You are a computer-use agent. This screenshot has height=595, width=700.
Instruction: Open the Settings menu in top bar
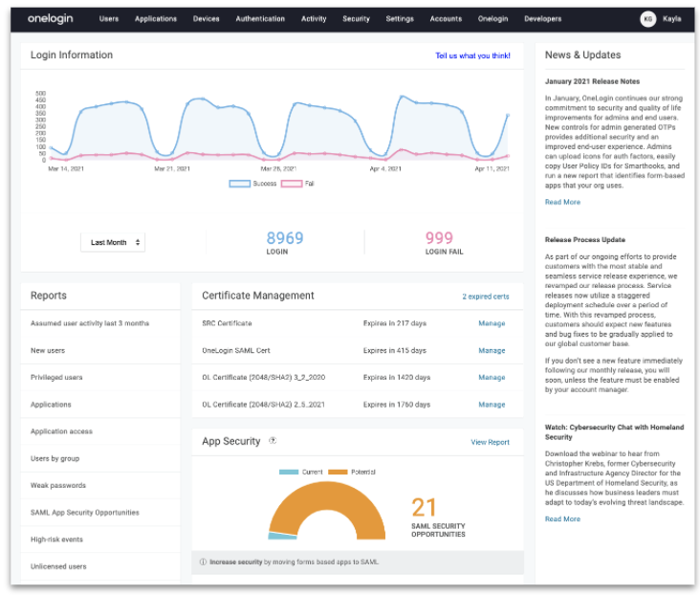point(400,18)
